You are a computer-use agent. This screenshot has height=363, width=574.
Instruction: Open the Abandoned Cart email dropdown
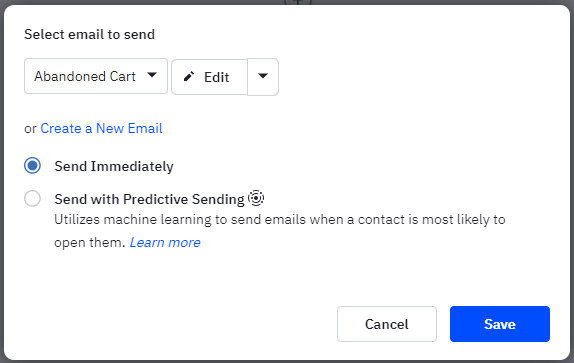(x=96, y=76)
